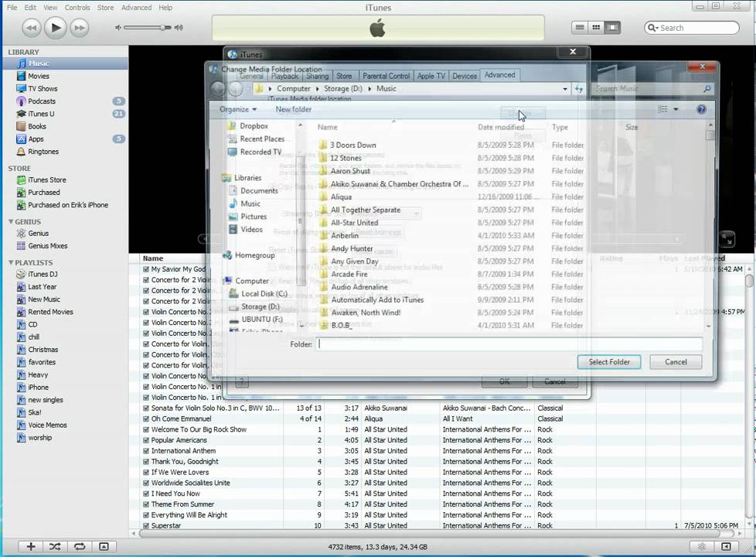Sort folder list by Date modified
Viewport: 756px width, 557px height.
(500, 127)
